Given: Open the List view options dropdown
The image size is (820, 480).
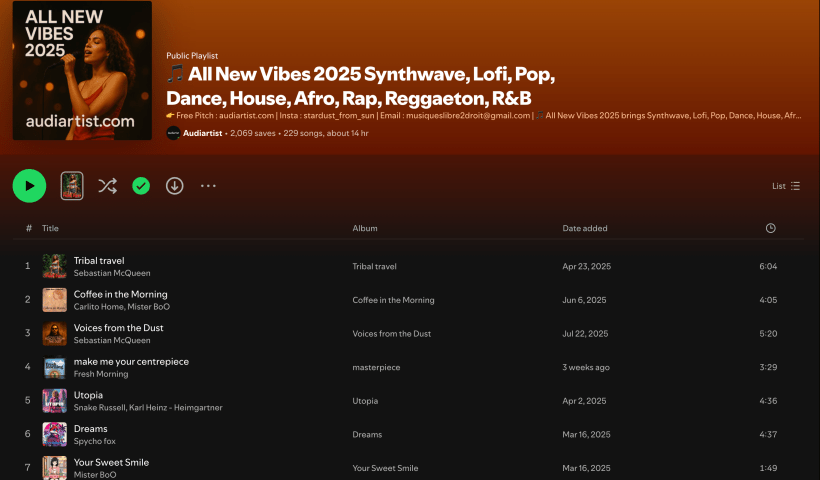Looking at the screenshot, I should (x=786, y=186).
